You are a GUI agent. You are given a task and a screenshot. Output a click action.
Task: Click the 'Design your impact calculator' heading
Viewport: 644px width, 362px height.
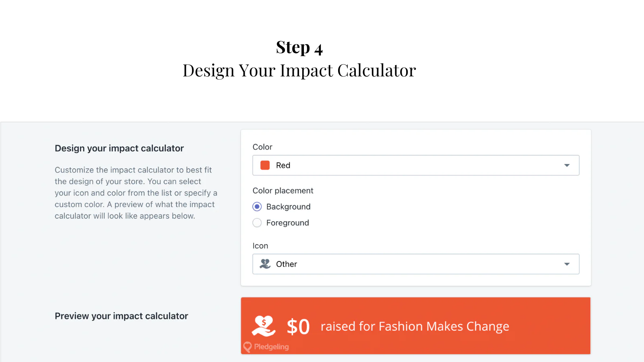click(119, 148)
